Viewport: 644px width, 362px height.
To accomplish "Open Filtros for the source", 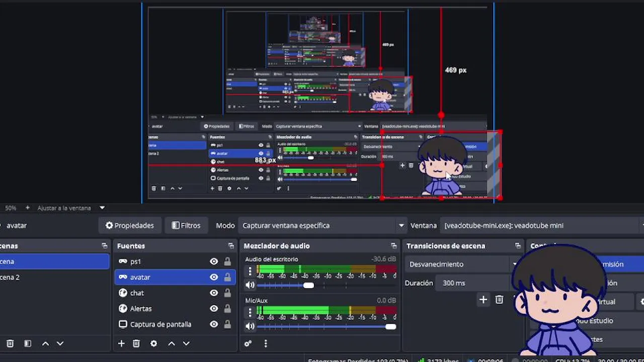I will (186, 225).
